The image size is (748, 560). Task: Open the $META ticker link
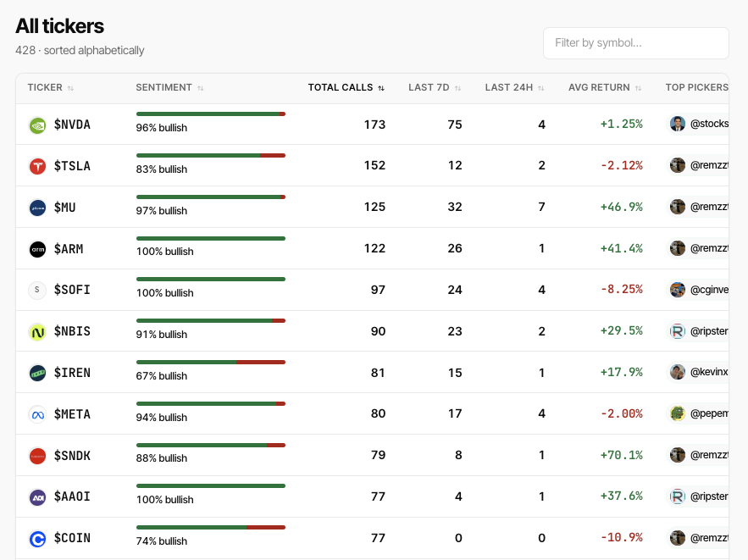pyautogui.click(x=72, y=414)
